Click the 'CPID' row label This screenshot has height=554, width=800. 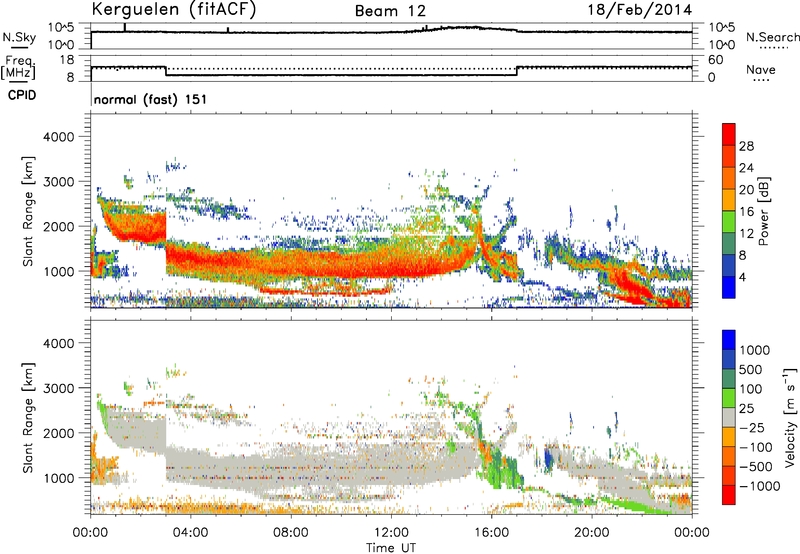point(22,95)
